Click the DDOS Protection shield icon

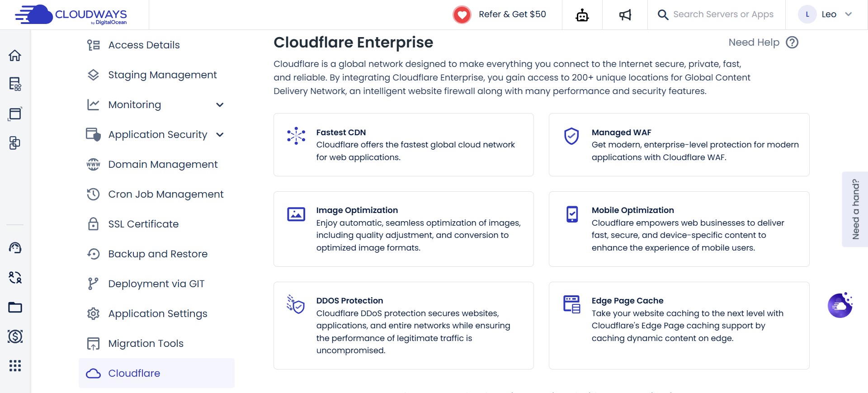296,304
